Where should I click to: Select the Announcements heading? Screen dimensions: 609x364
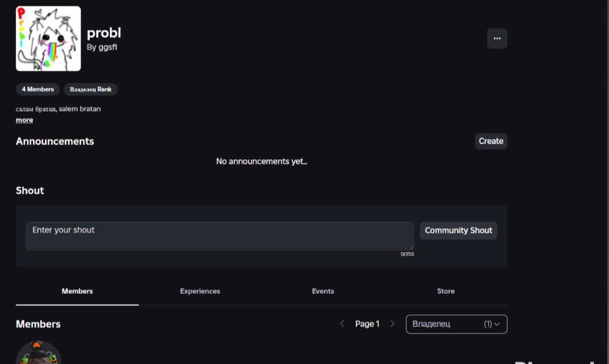[55, 141]
